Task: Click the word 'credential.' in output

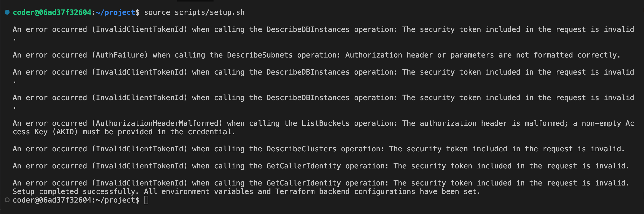Action: coord(212,132)
